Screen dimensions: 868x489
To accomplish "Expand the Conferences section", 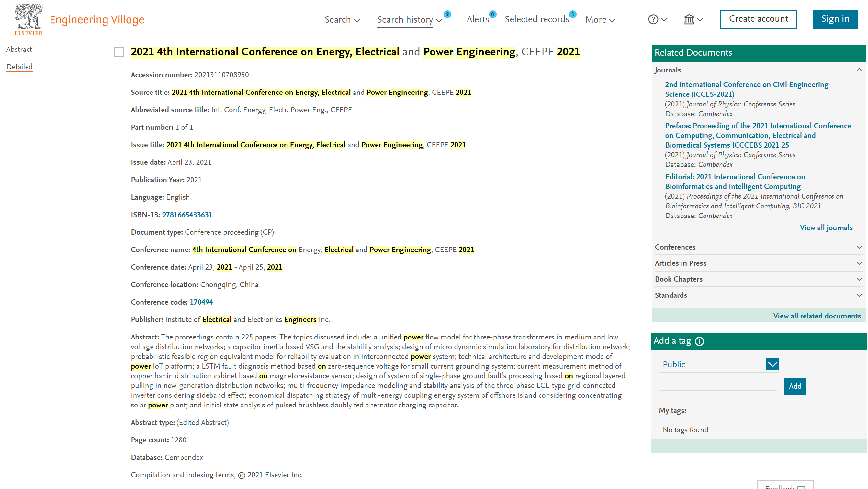I will click(x=859, y=247).
